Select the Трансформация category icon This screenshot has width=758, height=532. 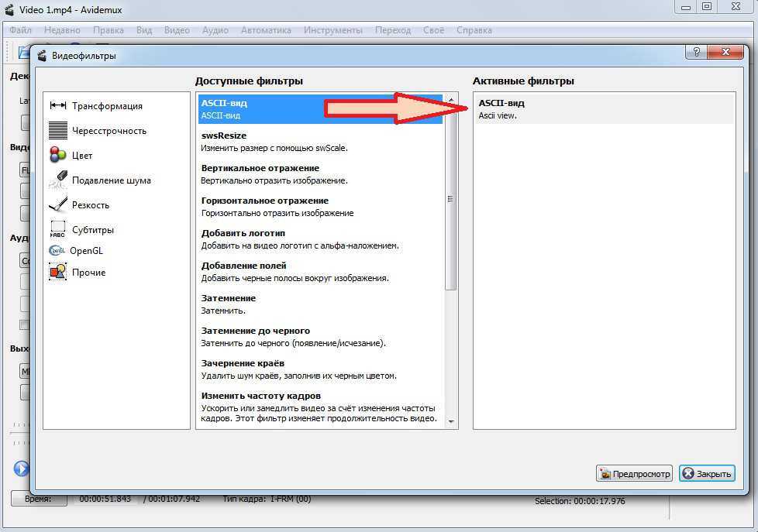(58, 106)
